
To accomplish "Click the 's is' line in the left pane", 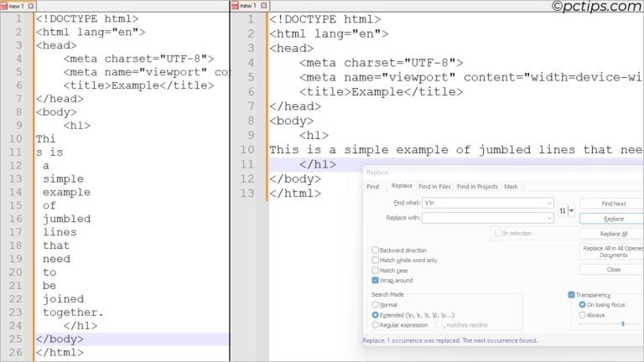I will pyautogui.click(x=49, y=153).
